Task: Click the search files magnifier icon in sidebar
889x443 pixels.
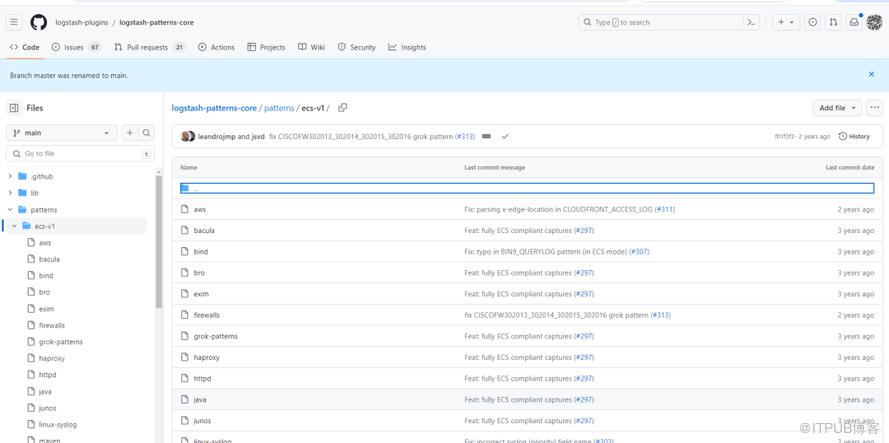Action: click(147, 133)
